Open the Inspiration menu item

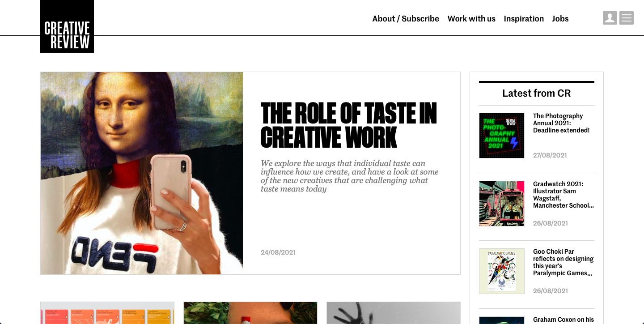click(524, 19)
